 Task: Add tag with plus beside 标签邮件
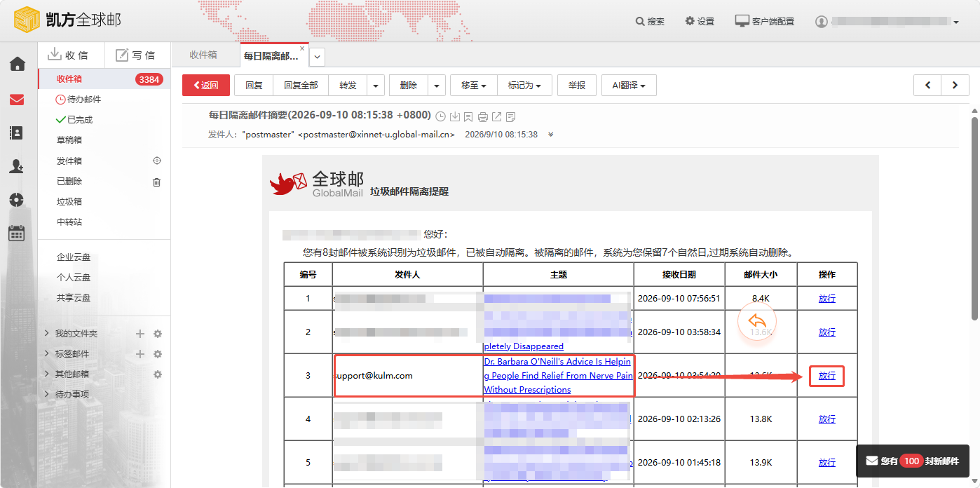140,354
